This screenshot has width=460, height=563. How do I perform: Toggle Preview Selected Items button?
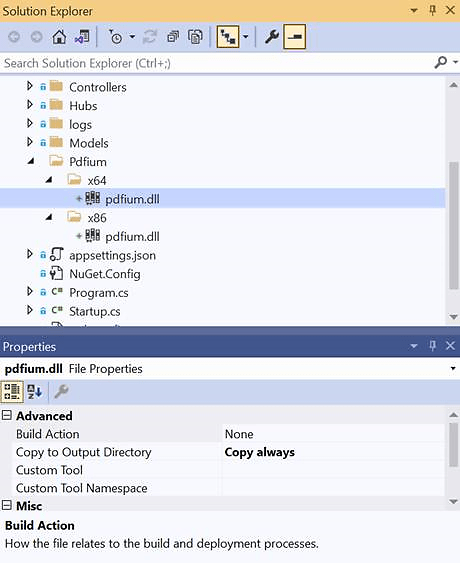tap(294, 36)
